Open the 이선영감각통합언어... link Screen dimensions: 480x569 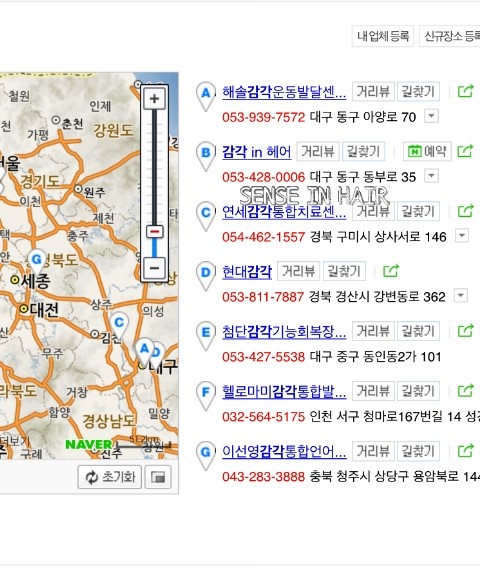(x=284, y=451)
